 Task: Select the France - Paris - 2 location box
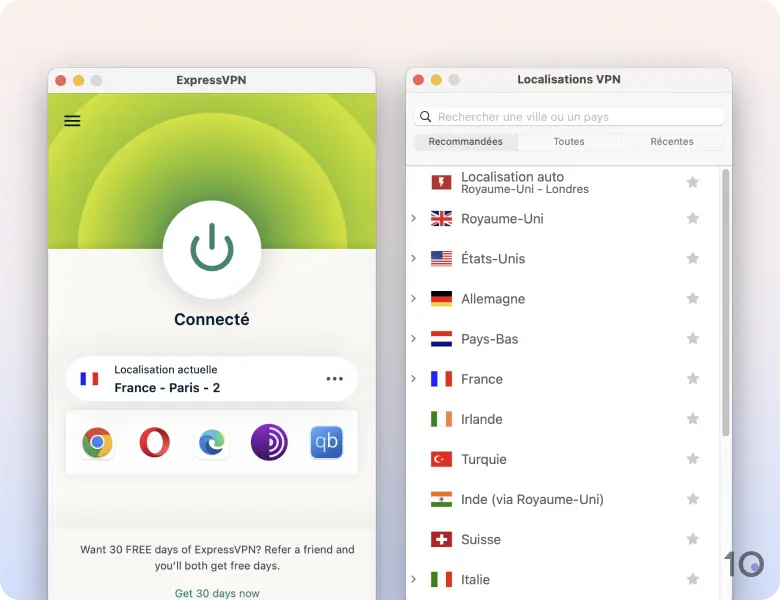pos(212,379)
